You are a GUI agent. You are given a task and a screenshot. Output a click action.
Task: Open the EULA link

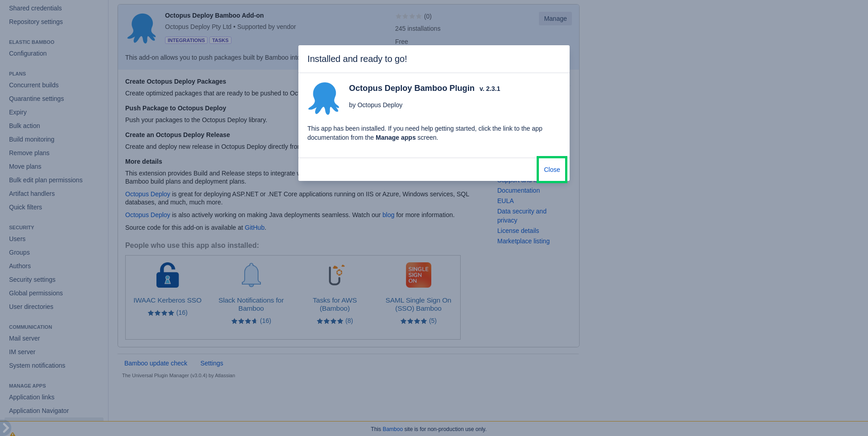point(505,201)
